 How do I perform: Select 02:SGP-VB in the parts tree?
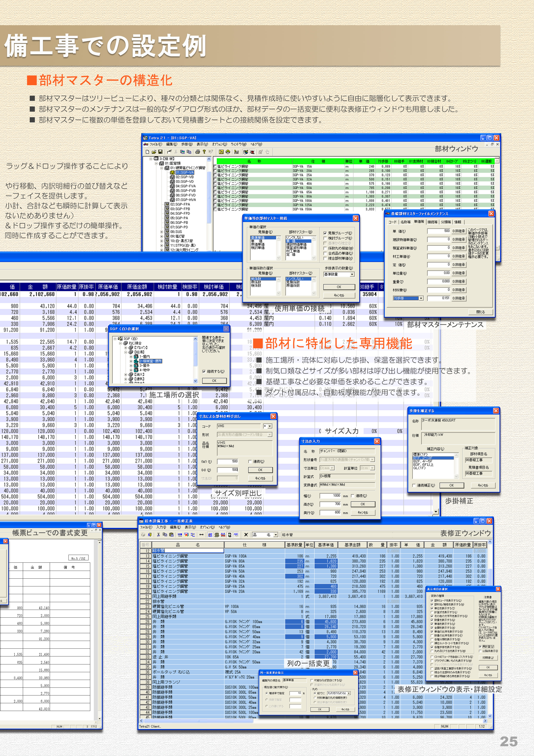[184, 177]
